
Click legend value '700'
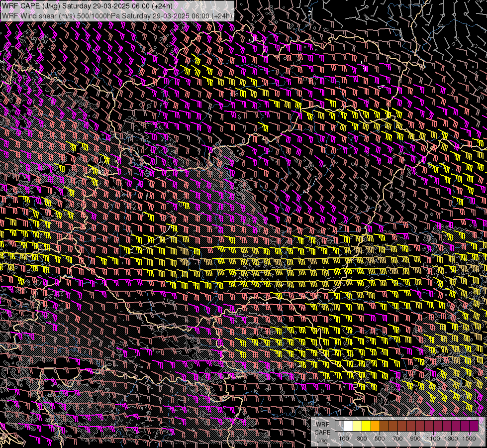397,439
